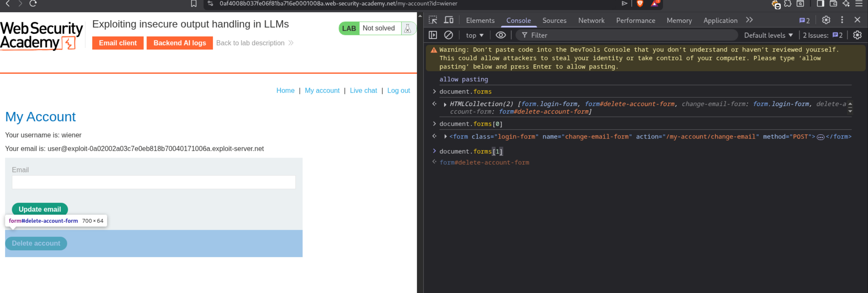Clear the console with the clear icon
The height and width of the screenshot is (293, 868).
[448, 35]
